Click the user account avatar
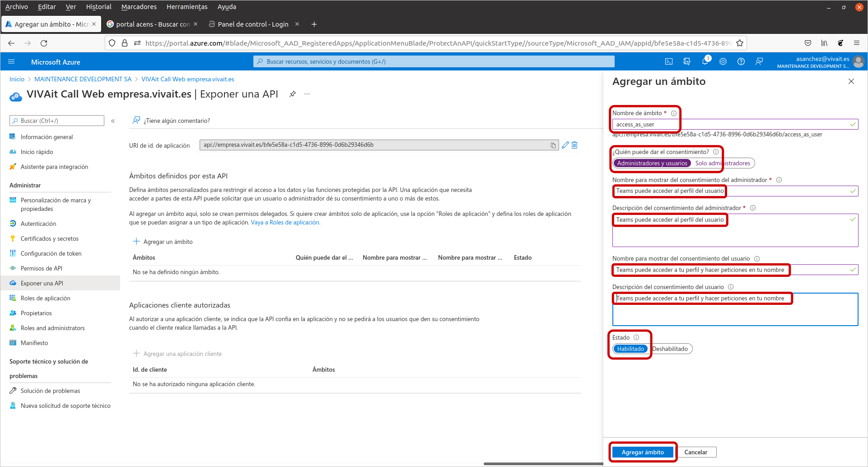Screen dimensions: 868x467 [x=859, y=62]
